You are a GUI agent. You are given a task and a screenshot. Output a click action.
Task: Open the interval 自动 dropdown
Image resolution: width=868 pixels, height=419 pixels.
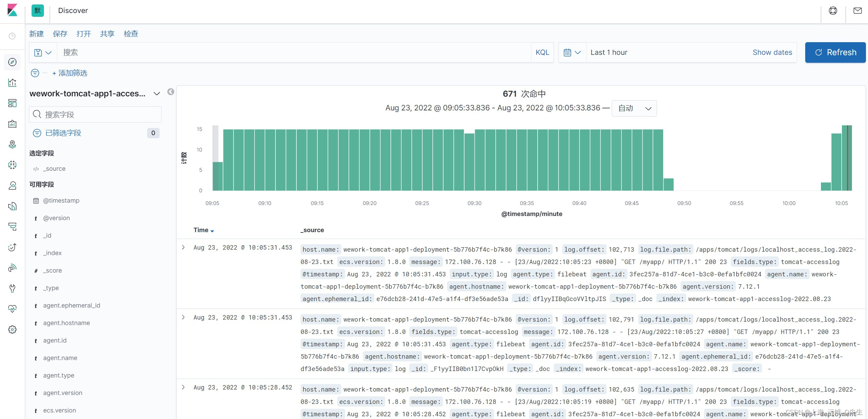(x=634, y=108)
